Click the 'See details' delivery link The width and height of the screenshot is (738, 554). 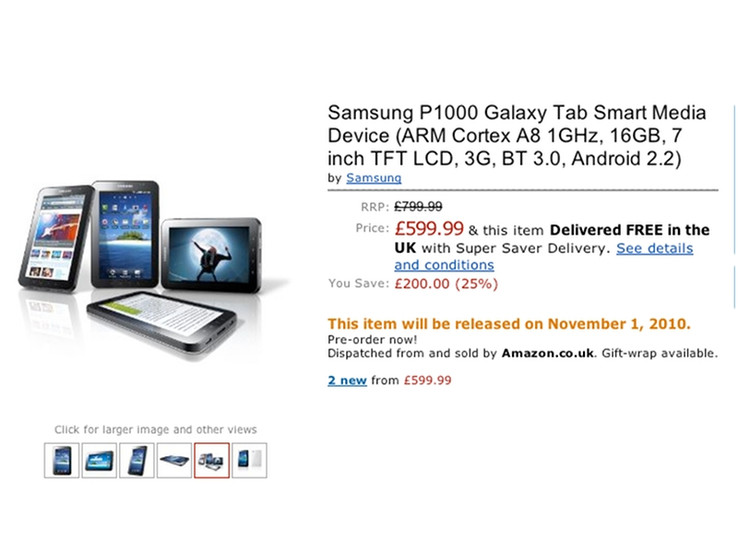click(x=655, y=248)
